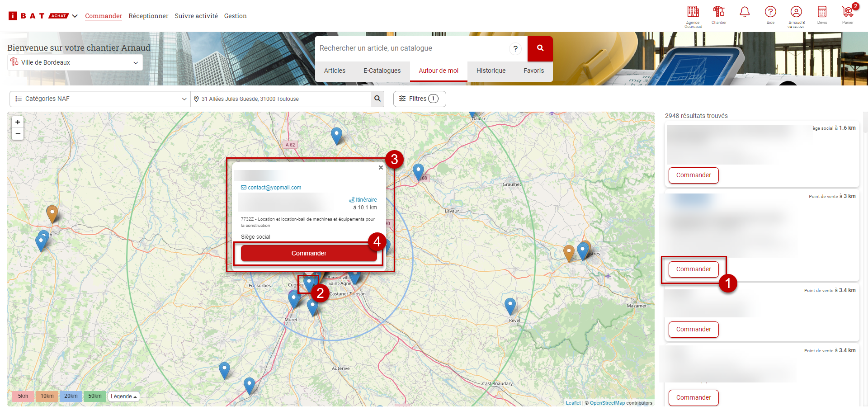The image size is (868, 420).
Task: Select the blue map pin near the A68 label
Action: tap(419, 172)
